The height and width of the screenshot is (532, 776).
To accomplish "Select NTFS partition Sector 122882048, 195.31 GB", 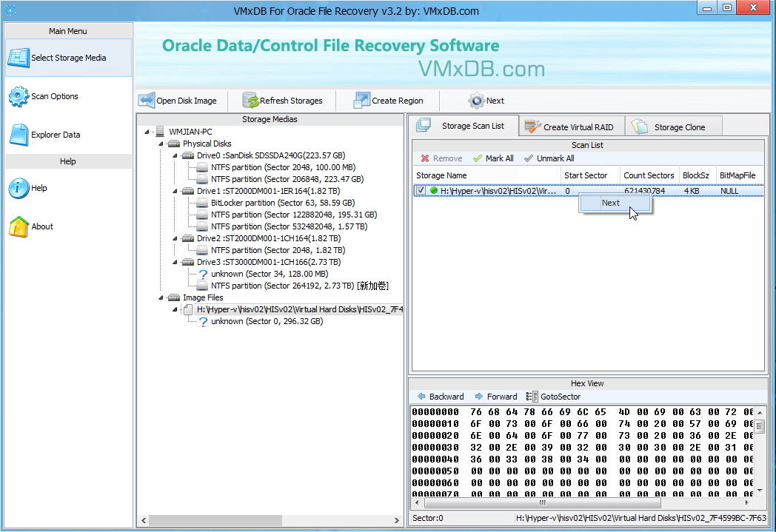I will [x=294, y=215].
